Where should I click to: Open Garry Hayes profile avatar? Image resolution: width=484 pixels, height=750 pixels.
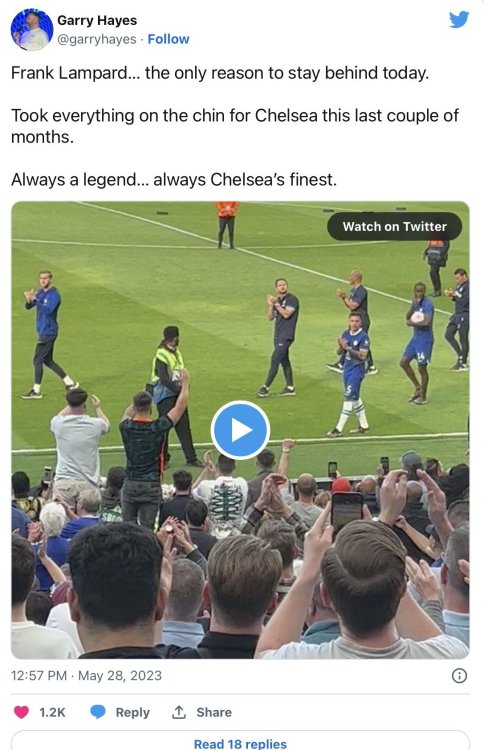[x=32, y=30]
